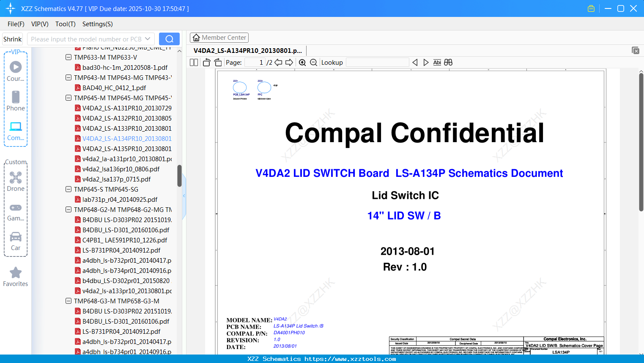Open C4PB1_ LAE591PR10_1226.pdf

pos(125,240)
